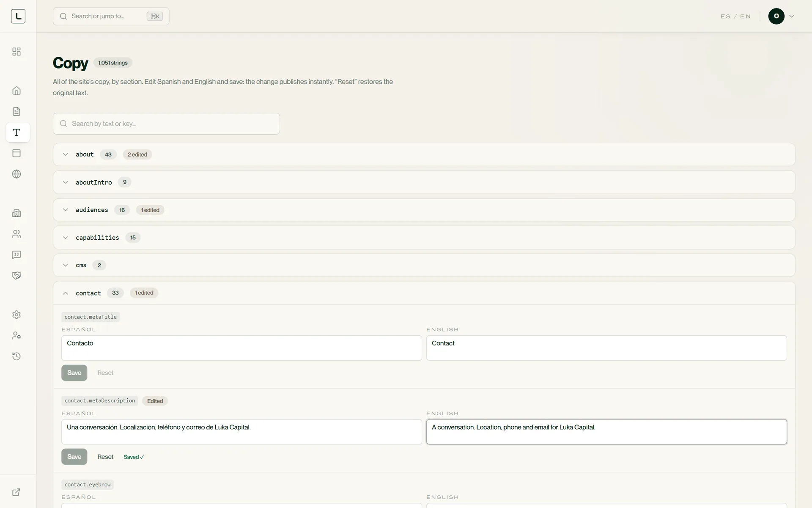The width and height of the screenshot is (812, 508).
Task: Edit the English metaDescription text field
Action: pos(606,432)
